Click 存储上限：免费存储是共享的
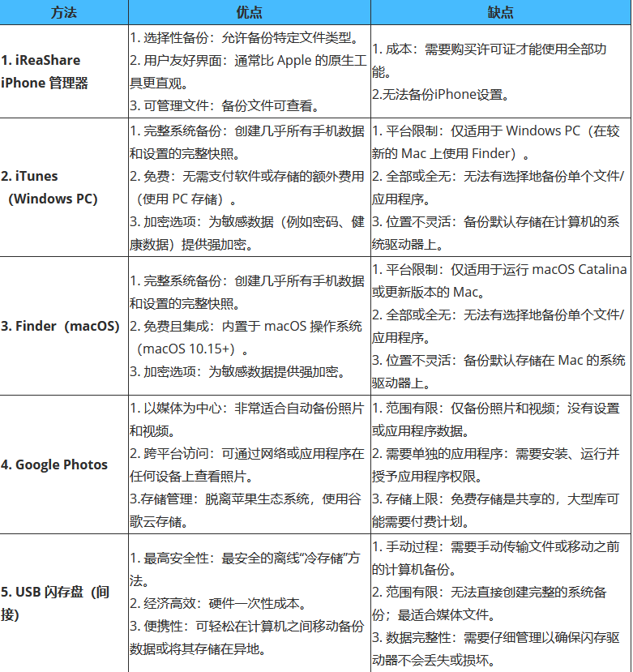 (496, 511)
